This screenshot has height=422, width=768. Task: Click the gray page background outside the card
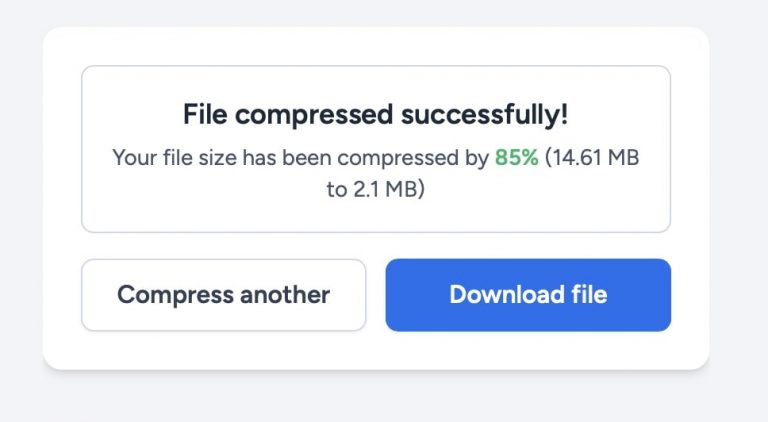[x=376, y=397]
